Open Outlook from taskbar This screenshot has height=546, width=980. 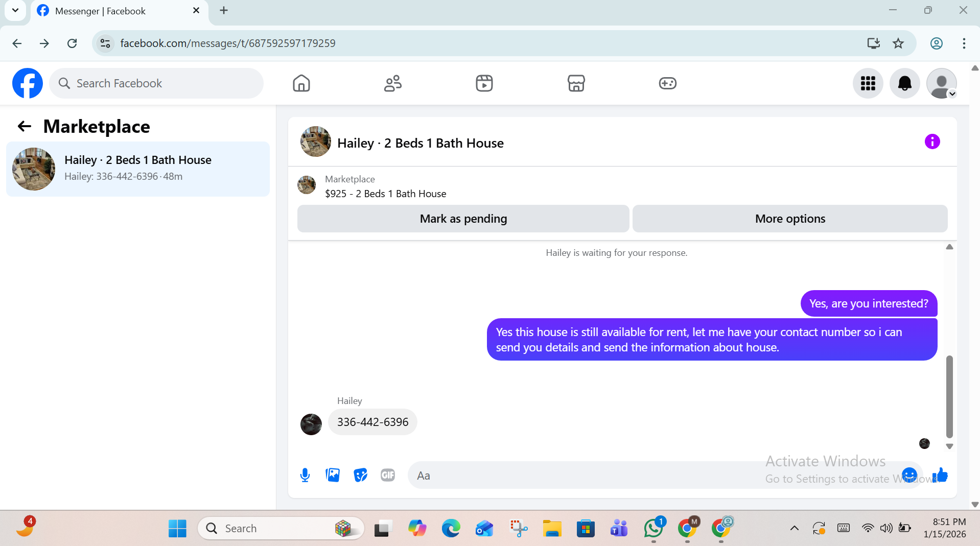pyautogui.click(x=484, y=529)
